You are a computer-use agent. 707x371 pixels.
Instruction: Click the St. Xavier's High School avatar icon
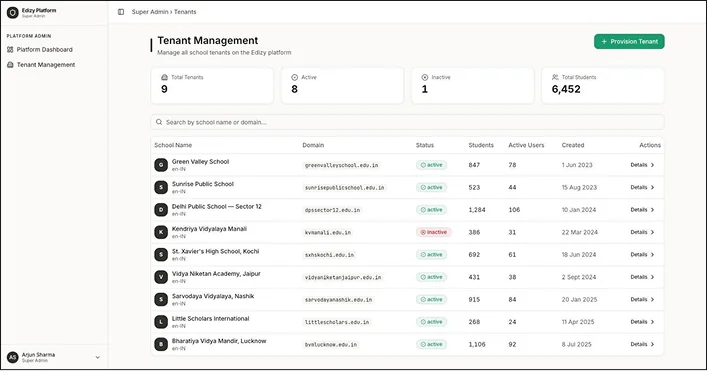[161, 255]
